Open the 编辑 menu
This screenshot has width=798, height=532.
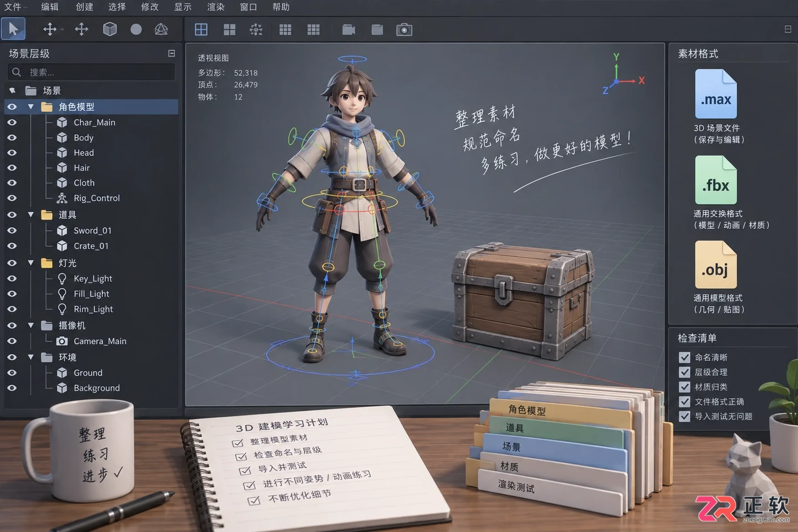50,7
